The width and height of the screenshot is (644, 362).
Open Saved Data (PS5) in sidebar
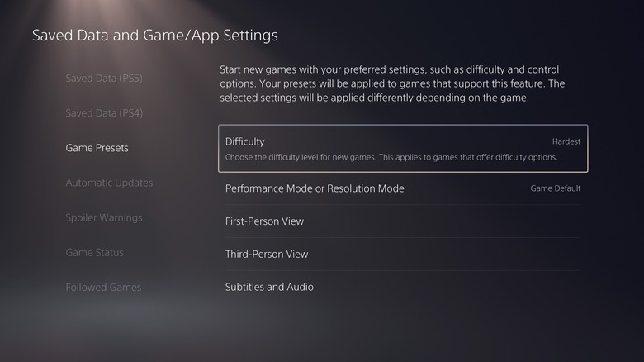104,79
